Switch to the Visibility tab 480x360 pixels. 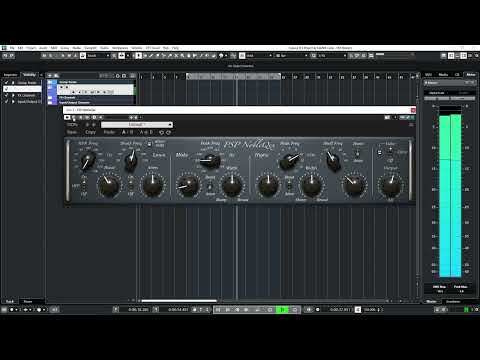click(29, 75)
